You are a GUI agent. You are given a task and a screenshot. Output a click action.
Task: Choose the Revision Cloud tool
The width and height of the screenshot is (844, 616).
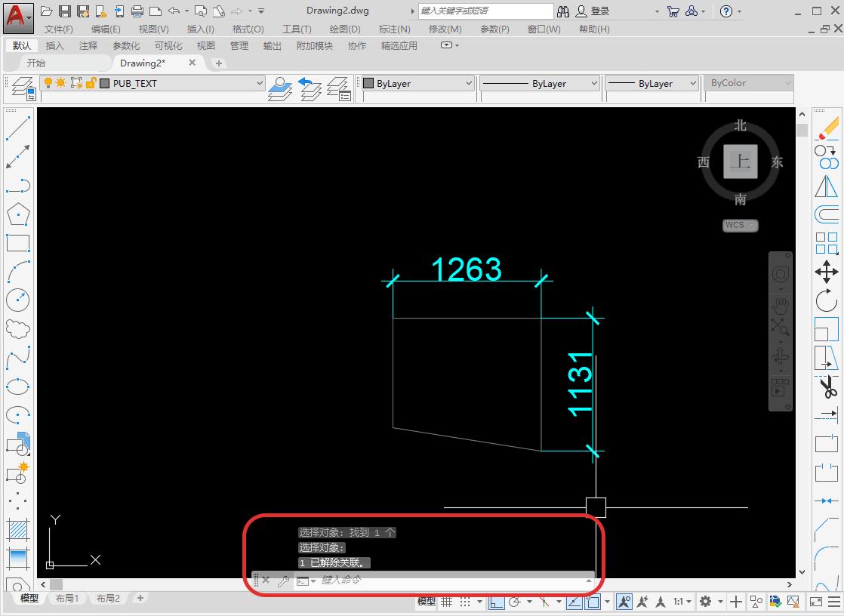17,329
